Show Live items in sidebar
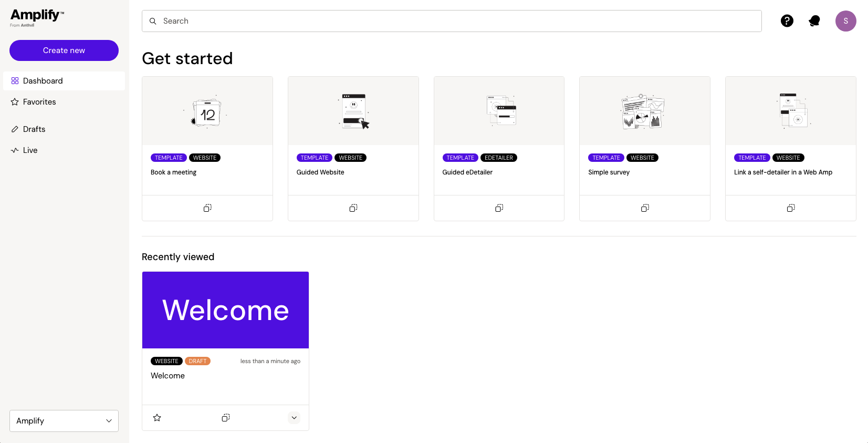The image size is (868, 443). [x=30, y=150]
